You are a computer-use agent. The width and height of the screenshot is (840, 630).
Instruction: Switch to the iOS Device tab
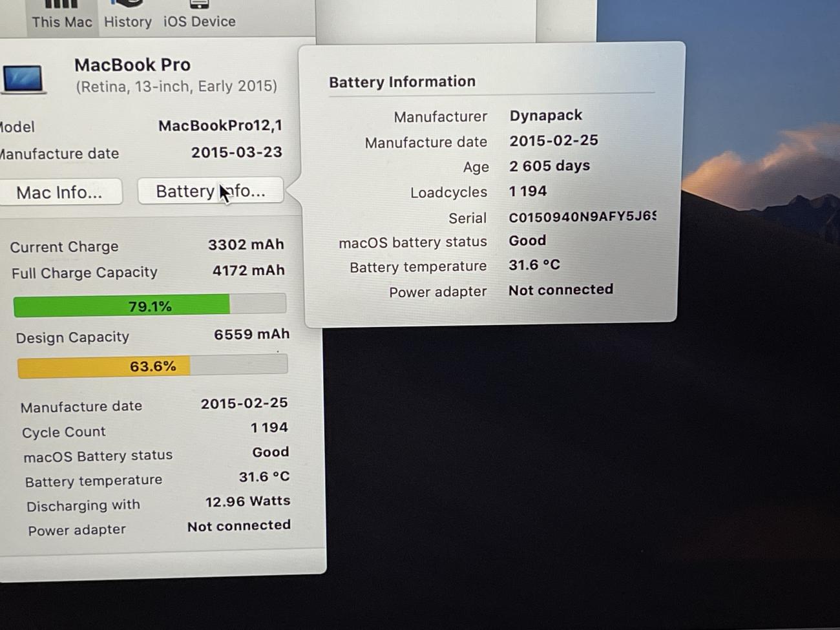199,15
